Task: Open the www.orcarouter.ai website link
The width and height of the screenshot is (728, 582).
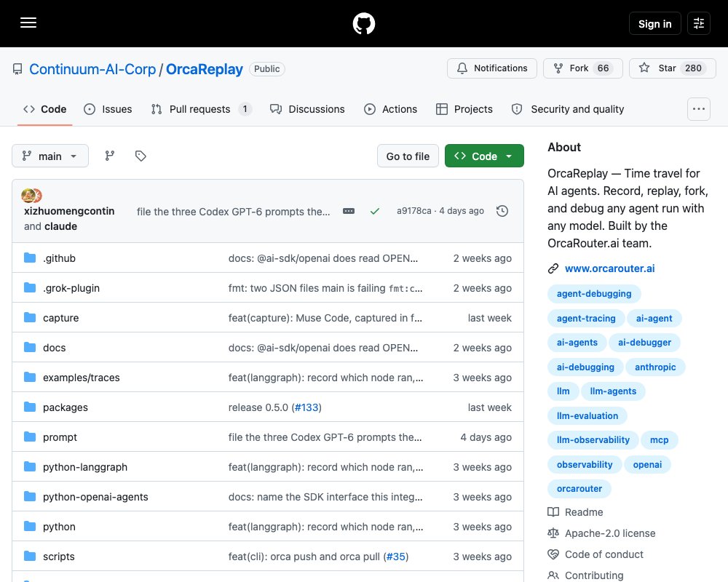Action: pos(609,268)
